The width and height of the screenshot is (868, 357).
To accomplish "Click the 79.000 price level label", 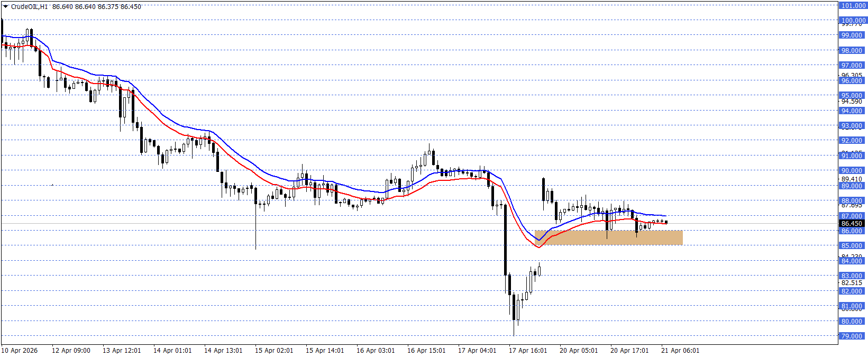I will tap(852, 336).
